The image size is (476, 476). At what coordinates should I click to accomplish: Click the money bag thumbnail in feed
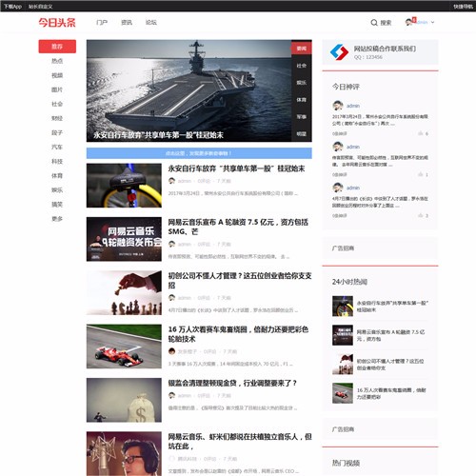pos(124,400)
